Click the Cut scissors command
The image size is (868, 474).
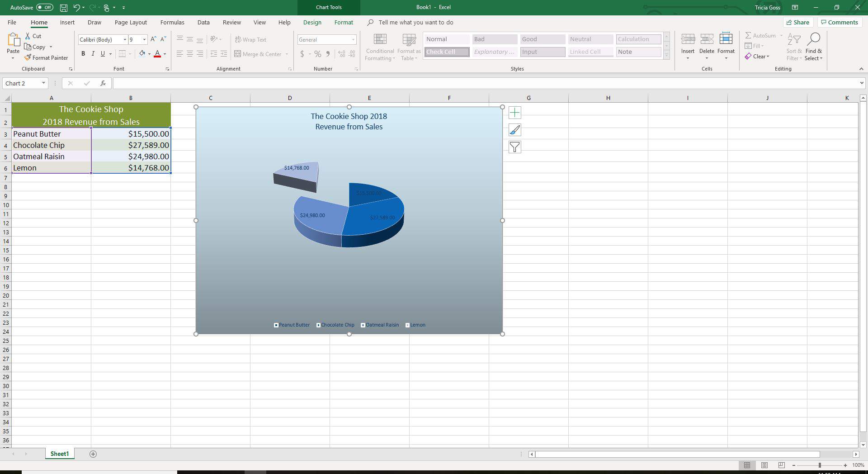tap(33, 36)
